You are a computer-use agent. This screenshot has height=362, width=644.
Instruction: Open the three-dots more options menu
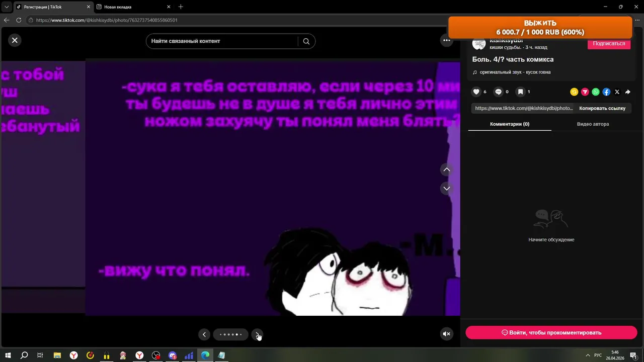pyautogui.click(x=447, y=40)
